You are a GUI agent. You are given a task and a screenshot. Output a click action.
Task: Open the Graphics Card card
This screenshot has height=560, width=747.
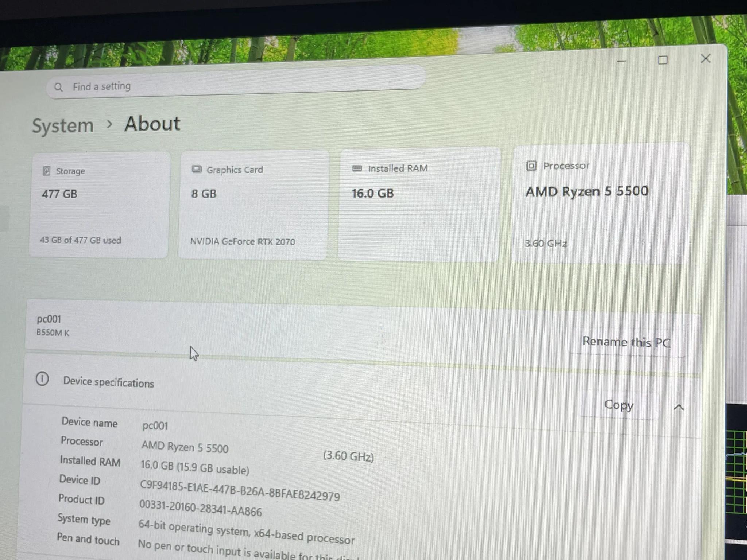point(253,205)
